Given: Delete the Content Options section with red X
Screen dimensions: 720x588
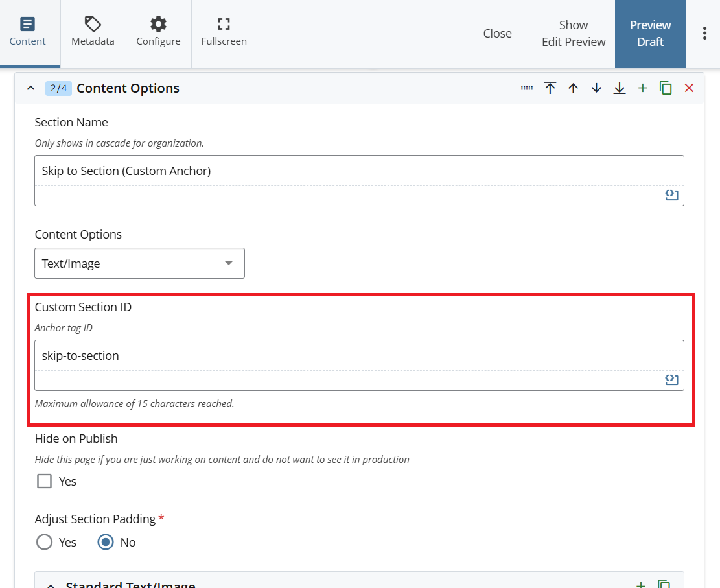Looking at the screenshot, I should click(x=689, y=88).
